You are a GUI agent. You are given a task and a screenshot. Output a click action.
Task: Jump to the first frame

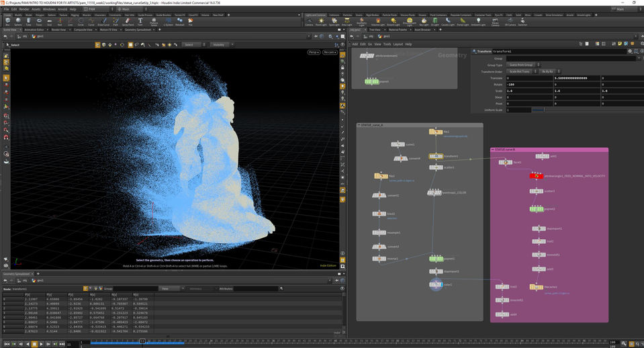point(7,344)
